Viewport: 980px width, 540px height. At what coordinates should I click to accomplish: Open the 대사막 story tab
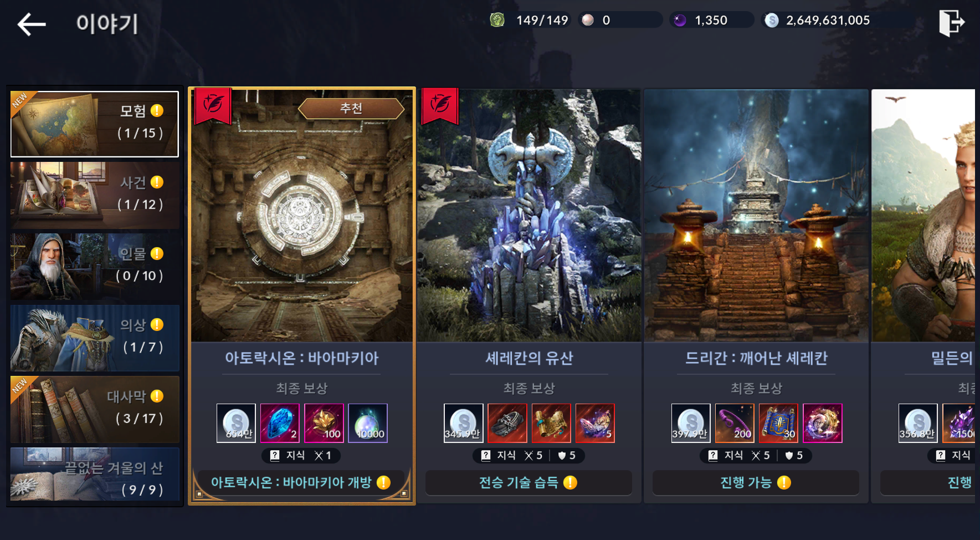[x=95, y=409]
